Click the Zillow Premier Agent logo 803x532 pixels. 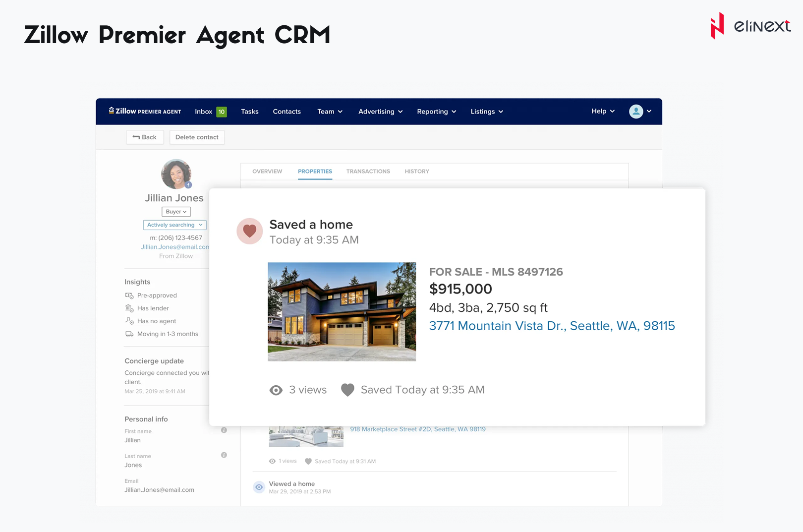click(x=145, y=112)
